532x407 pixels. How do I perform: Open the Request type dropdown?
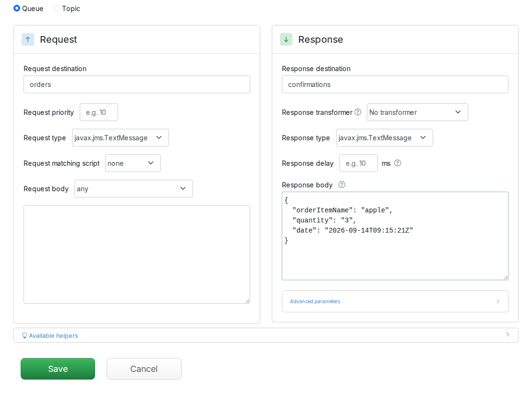pyautogui.click(x=120, y=137)
